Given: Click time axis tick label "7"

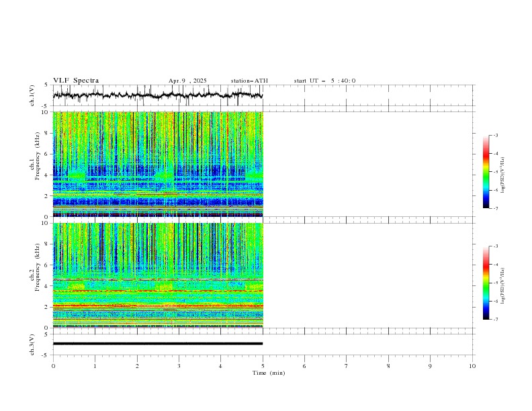Looking at the screenshot, I should (347, 366).
